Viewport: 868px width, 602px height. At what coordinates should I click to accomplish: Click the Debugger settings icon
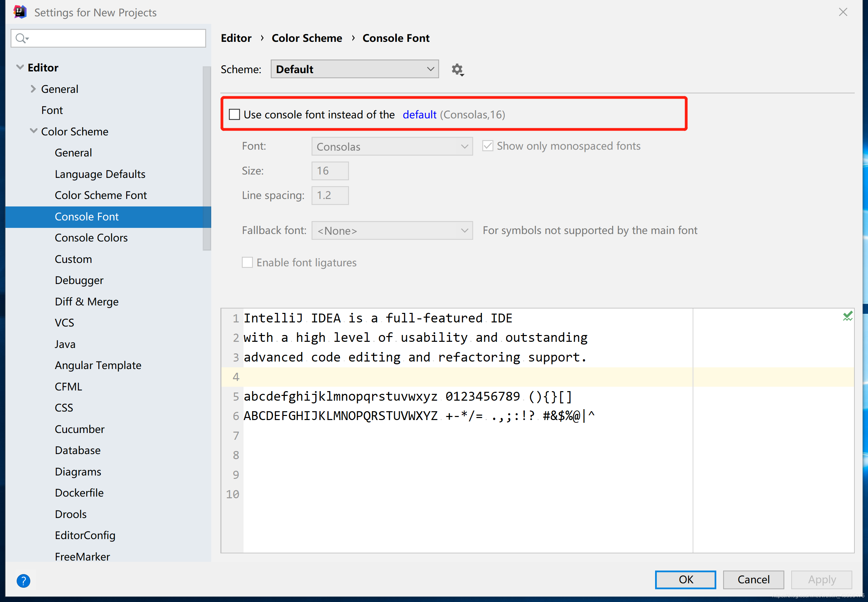79,280
